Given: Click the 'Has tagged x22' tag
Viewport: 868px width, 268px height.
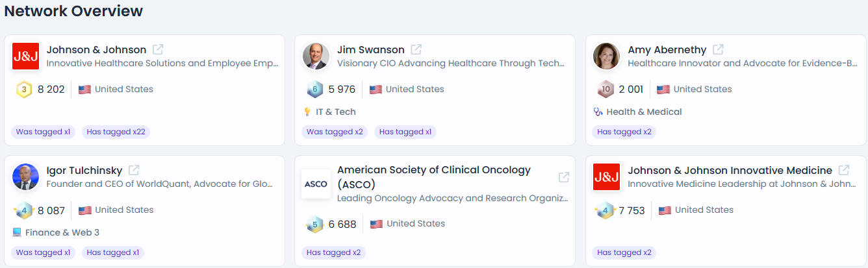Looking at the screenshot, I should pyautogui.click(x=117, y=132).
